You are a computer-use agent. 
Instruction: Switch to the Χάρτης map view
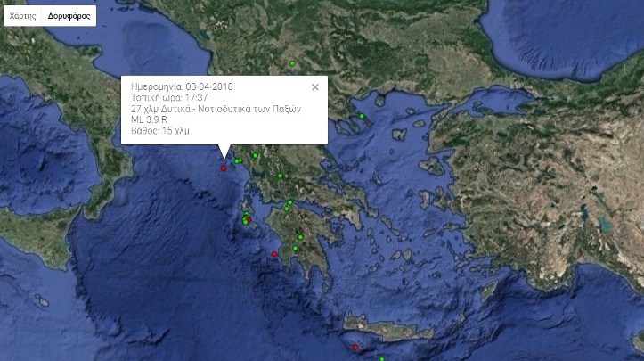(x=22, y=16)
